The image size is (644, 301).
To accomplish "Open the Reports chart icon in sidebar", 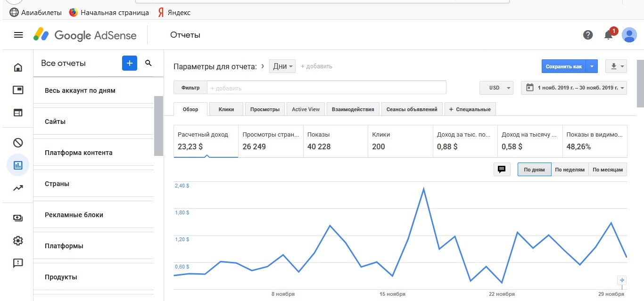I will pyautogui.click(x=18, y=165).
